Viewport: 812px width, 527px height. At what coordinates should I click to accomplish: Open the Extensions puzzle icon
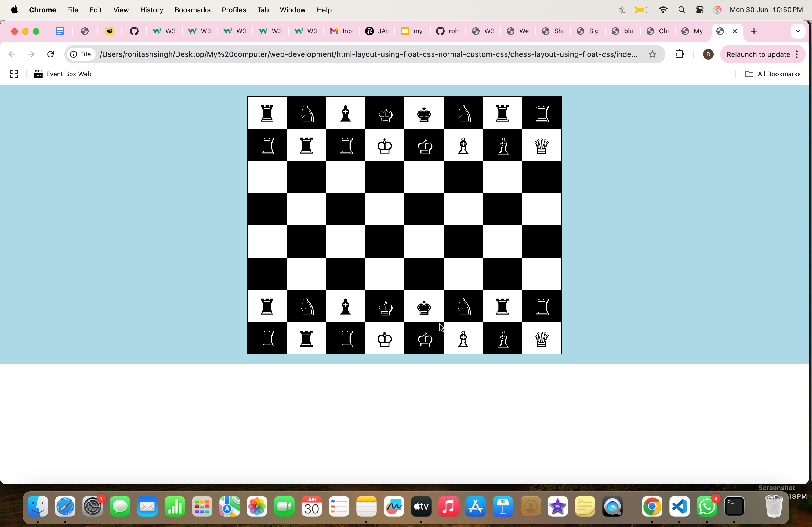pos(679,54)
